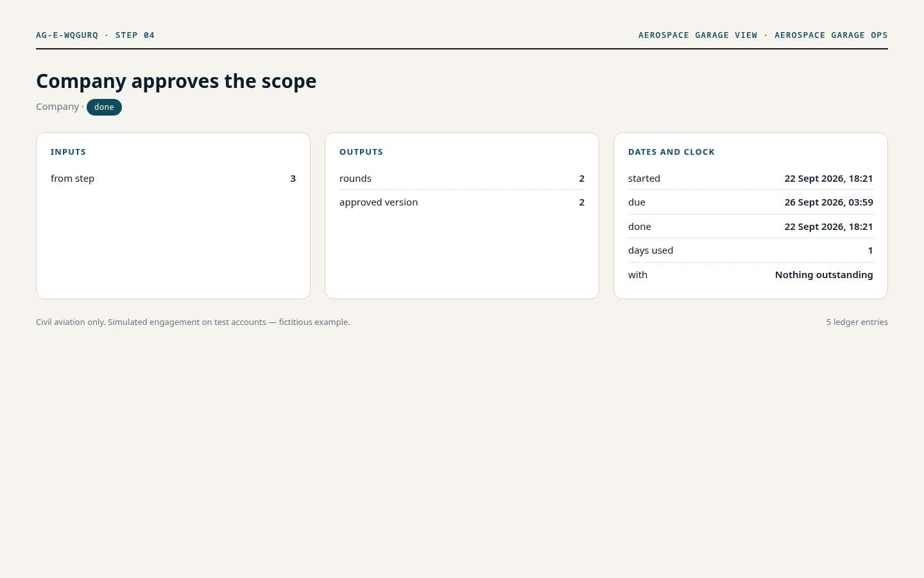Select the 'days used' label
This screenshot has height=578, width=924.
click(651, 250)
